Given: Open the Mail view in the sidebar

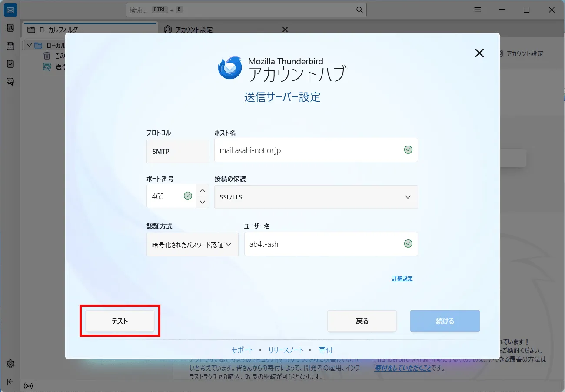Looking at the screenshot, I should (x=10, y=10).
